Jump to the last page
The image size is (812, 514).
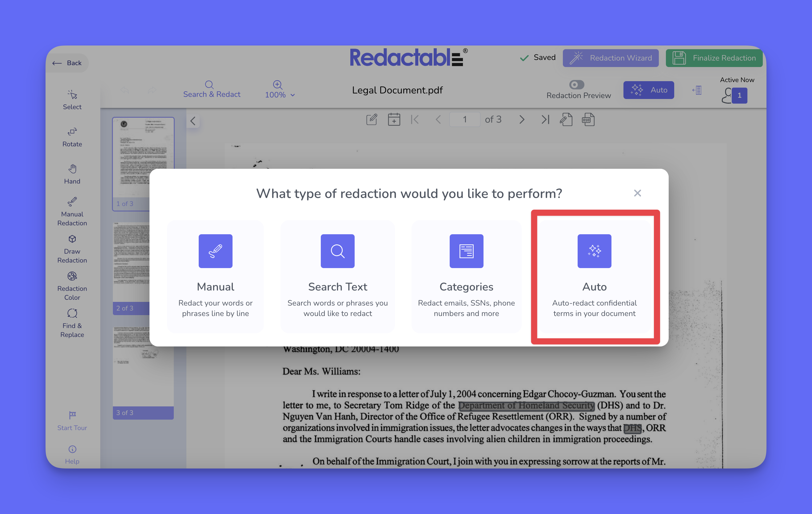pyautogui.click(x=545, y=119)
